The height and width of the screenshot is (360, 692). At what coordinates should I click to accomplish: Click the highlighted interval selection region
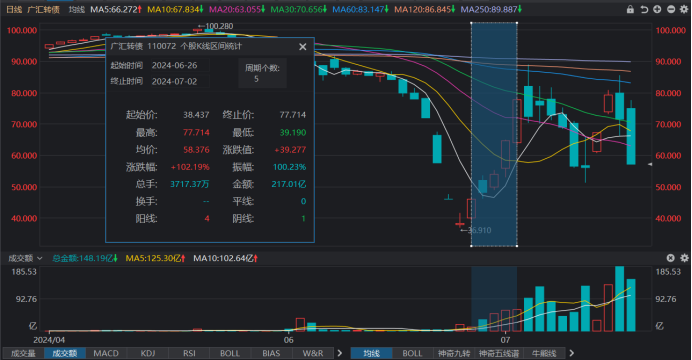[494, 134]
